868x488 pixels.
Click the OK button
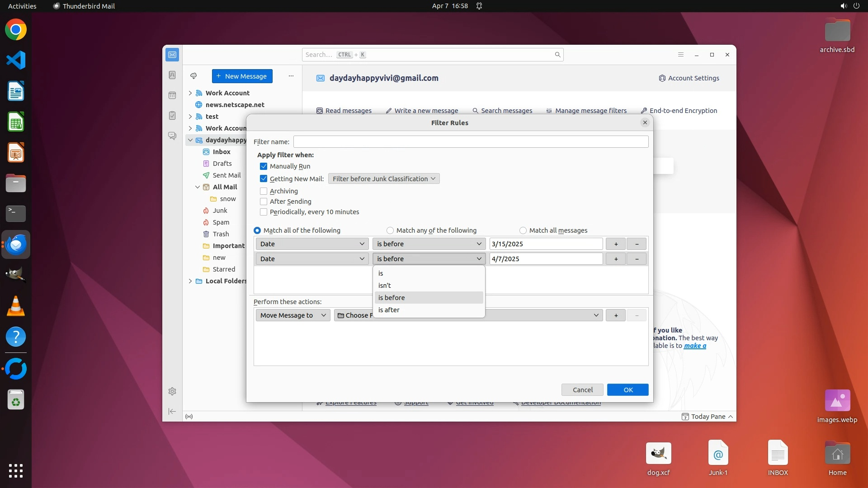[627, 390]
